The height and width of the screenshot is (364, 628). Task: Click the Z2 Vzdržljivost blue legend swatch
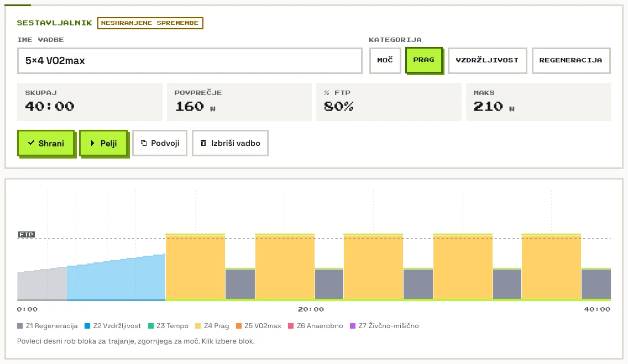87,326
